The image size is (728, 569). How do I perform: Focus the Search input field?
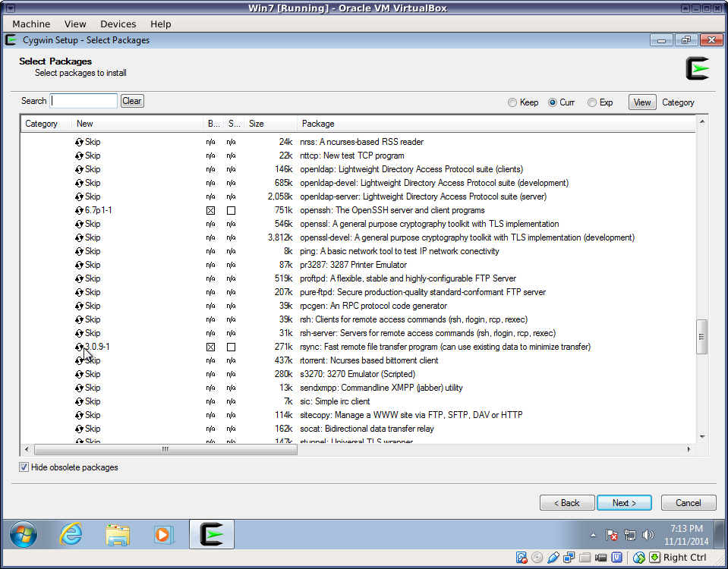pos(84,101)
